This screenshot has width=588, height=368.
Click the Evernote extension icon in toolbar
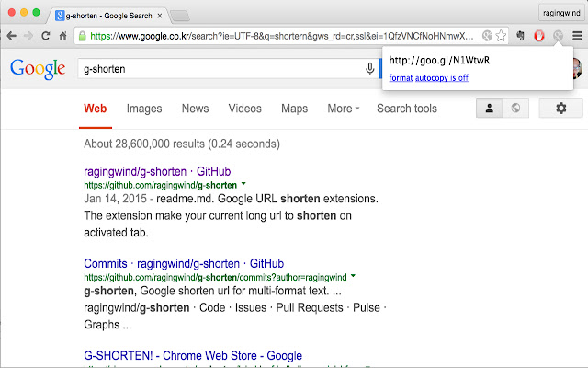pyautogui.click(x=520, y=36)
